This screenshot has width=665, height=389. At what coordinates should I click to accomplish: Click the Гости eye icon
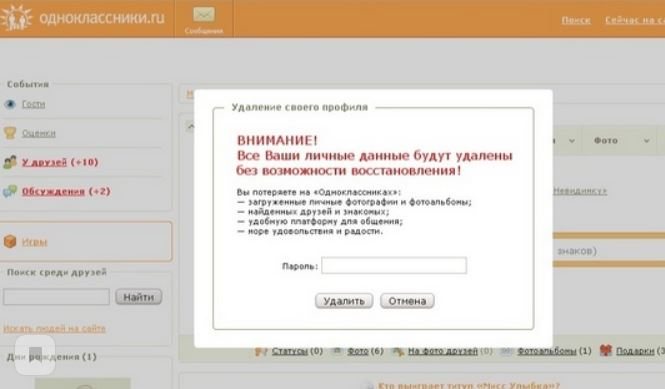pos(10,104)
